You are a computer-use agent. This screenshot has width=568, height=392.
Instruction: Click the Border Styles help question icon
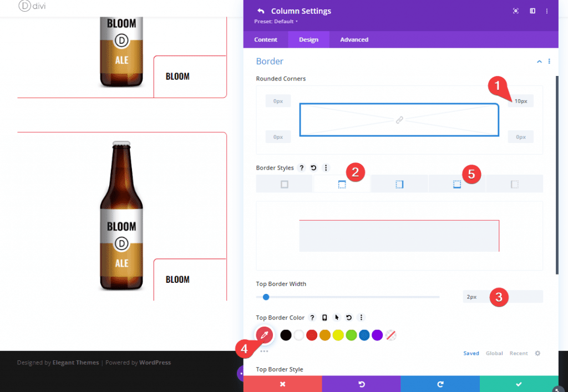(x=301, y=167)
